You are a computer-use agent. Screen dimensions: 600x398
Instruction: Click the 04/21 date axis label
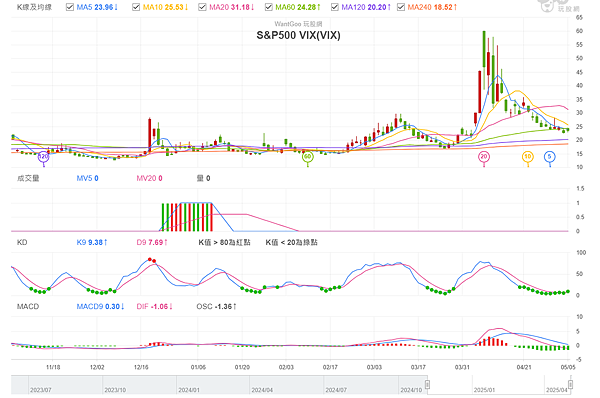point(523,367)
